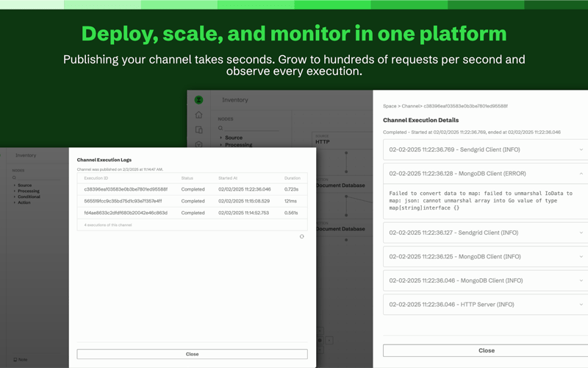Open execution fd4ae8633c2dfdf680b20042e46c863d row

pos(192,213)
